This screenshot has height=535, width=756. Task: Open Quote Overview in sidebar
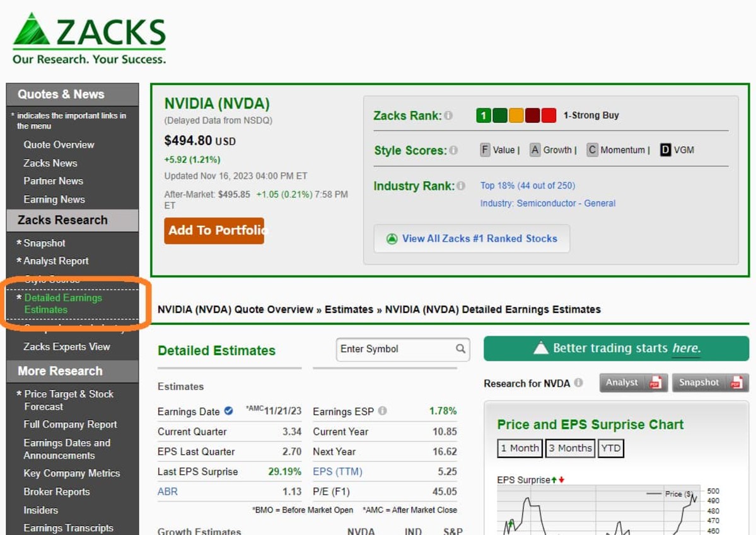pyautogui.click(x=59, y=144)
